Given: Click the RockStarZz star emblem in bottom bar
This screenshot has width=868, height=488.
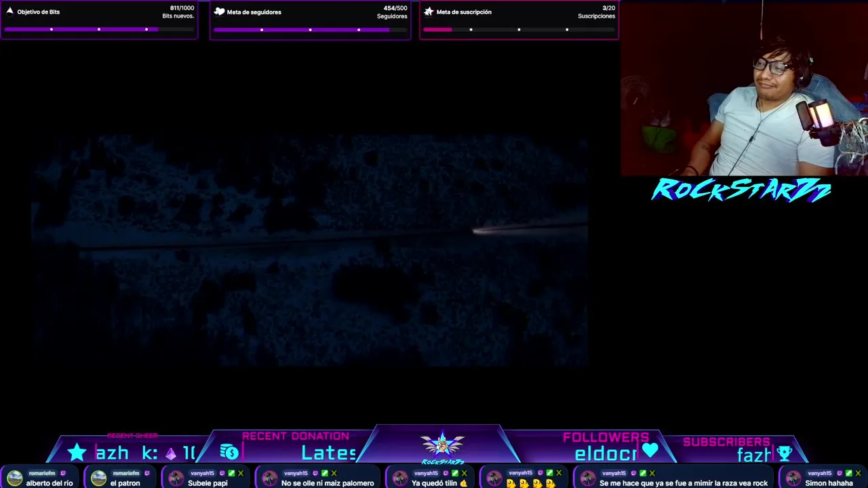Looking at the screenshot, I should click(x=442, y=445).
